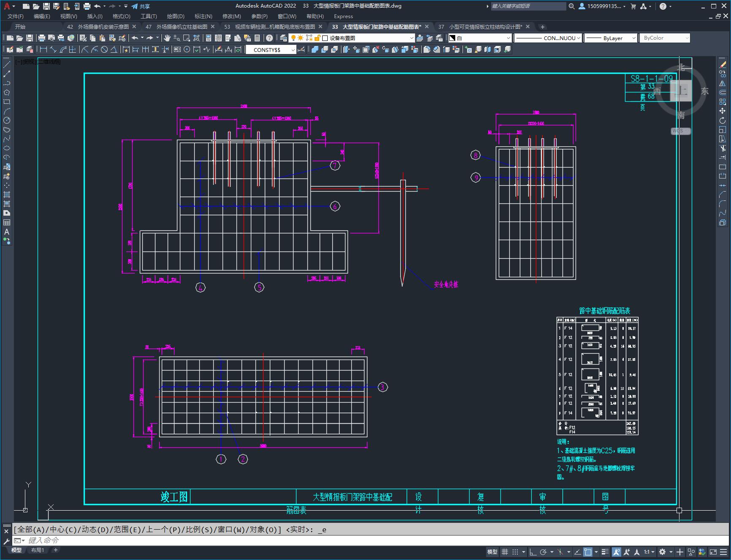Viewport: 731px width, 560px height.
Task: Click the Plot printer icon in the standard toolbar
Action: (42, 38)
